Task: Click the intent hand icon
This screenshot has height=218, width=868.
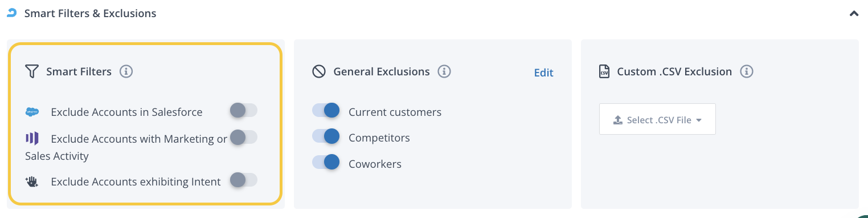Action: tap(32, 182)
